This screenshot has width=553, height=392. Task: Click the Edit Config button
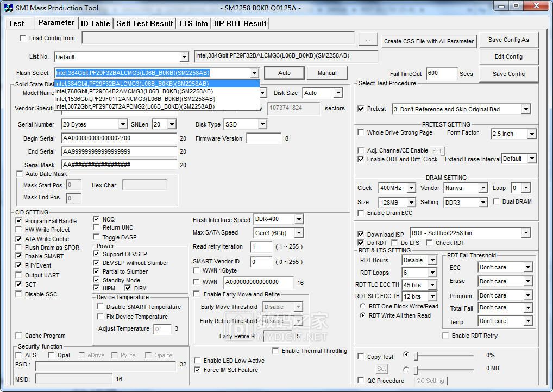508,57
